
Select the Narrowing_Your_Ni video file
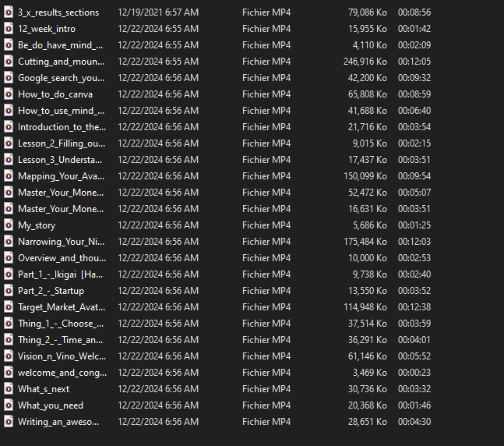(61, 242)
